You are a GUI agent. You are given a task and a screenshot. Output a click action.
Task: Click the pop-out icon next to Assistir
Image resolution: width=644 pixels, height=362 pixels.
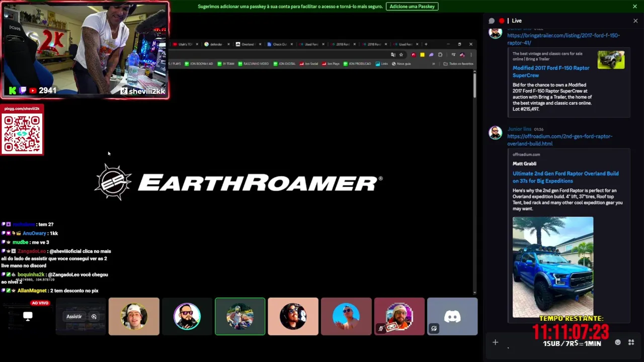click(x=94, y=316)
